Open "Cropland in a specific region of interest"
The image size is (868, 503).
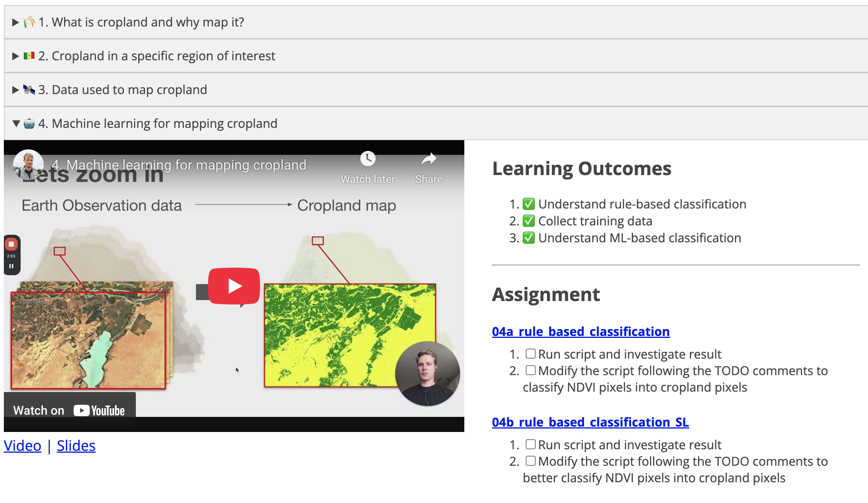pyautogui.click(x=436, y=56)
